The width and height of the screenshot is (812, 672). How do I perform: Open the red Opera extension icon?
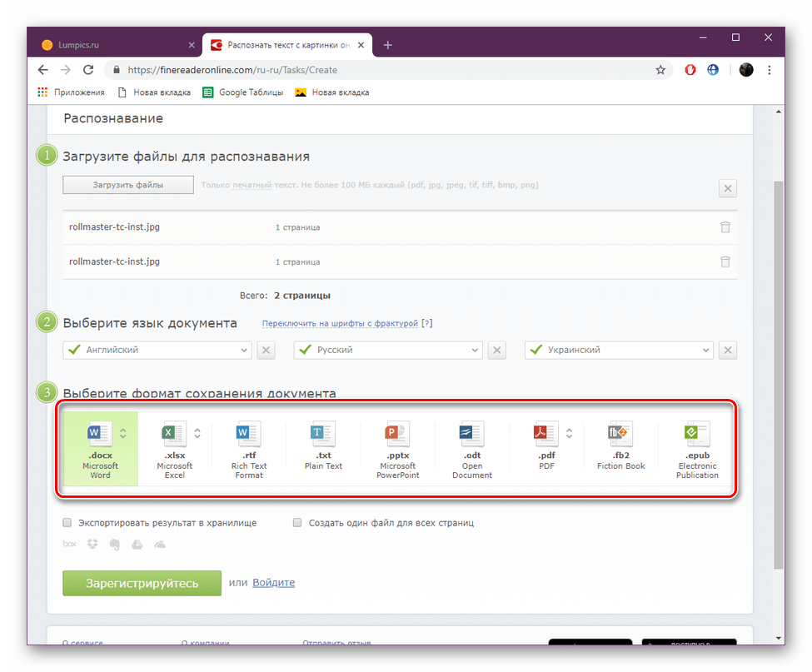[690, 70]
